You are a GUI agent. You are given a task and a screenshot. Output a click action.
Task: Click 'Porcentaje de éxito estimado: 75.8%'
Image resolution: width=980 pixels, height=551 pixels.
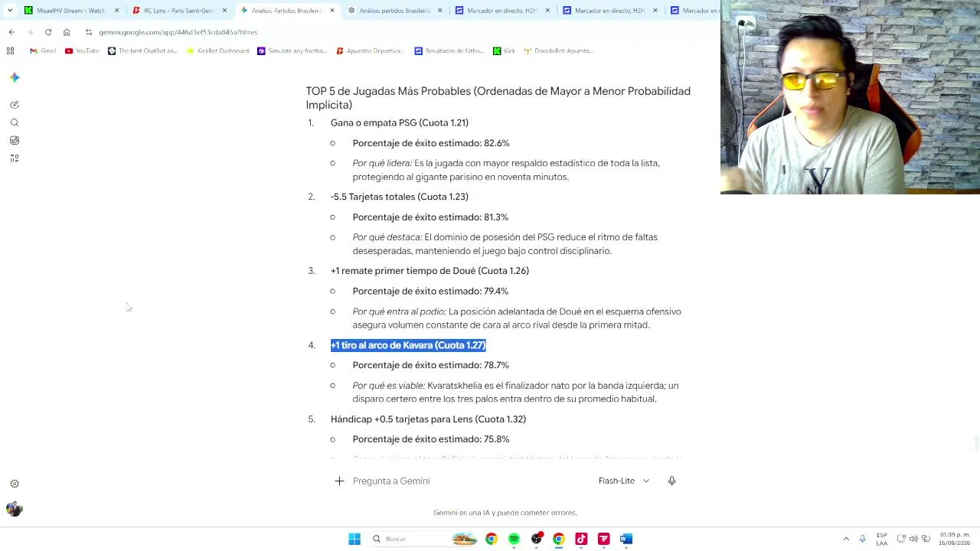click(431, 439)
